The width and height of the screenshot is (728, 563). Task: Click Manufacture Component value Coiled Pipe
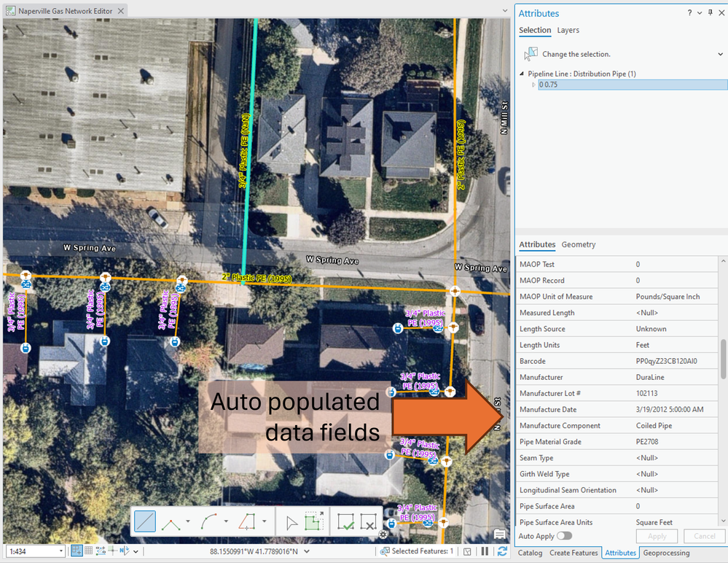[x=654, y=425]
